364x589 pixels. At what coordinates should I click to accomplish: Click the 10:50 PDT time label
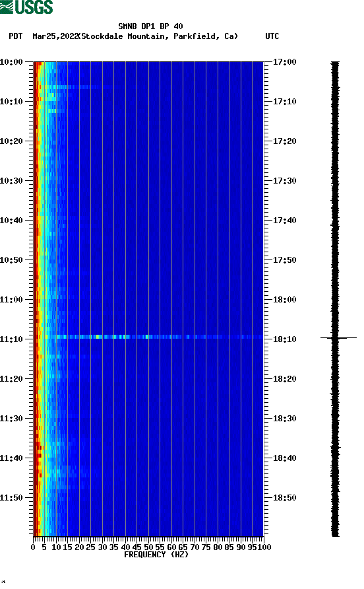tap(11, 260)
